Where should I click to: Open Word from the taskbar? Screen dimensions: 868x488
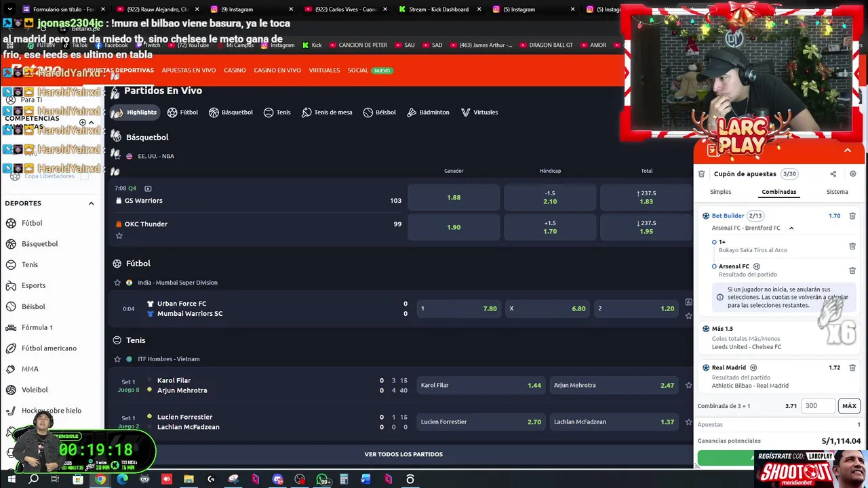pyautogui.click(x=366, y=479)
